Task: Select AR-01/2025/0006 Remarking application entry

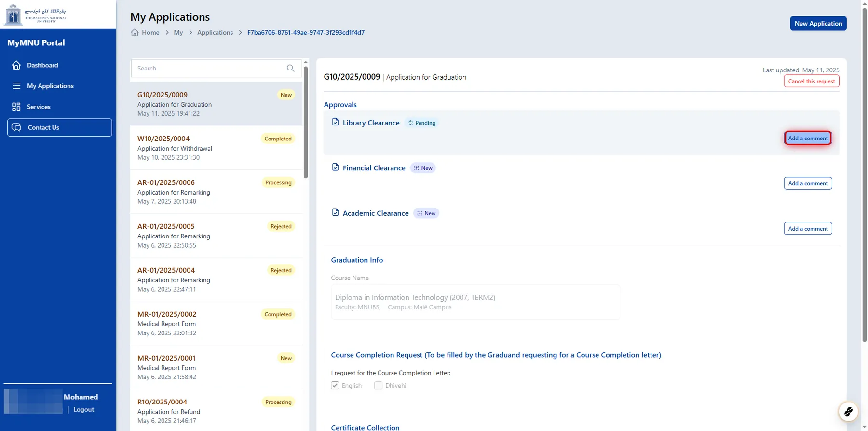Action: 216,192
